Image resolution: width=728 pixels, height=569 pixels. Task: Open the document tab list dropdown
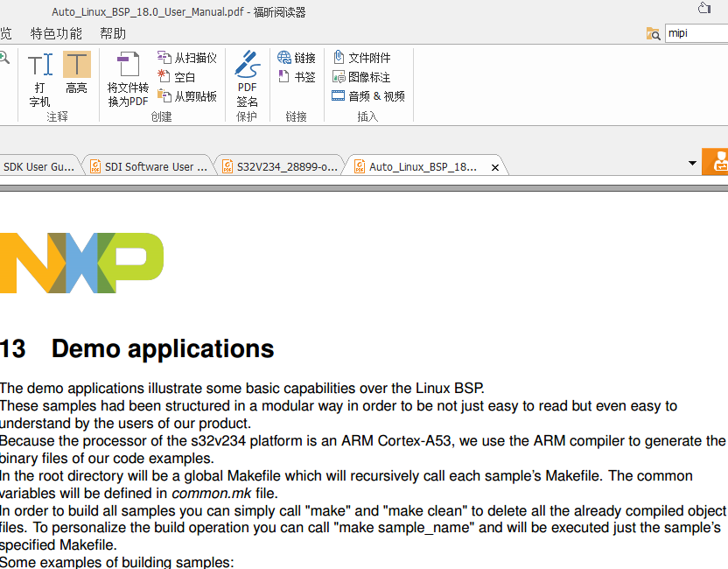pyautogui.click(x=692, y=163)
